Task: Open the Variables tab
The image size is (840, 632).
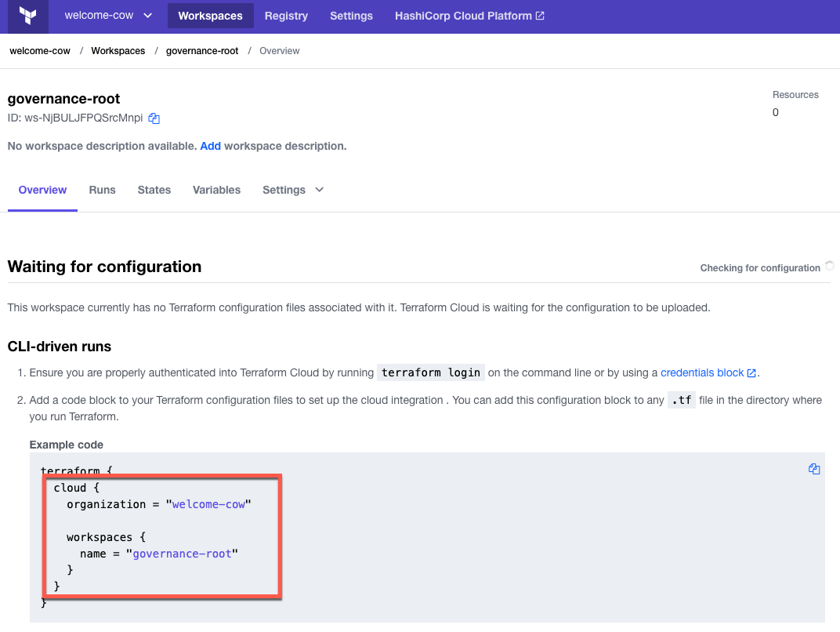Action: (x=216, y=190)
